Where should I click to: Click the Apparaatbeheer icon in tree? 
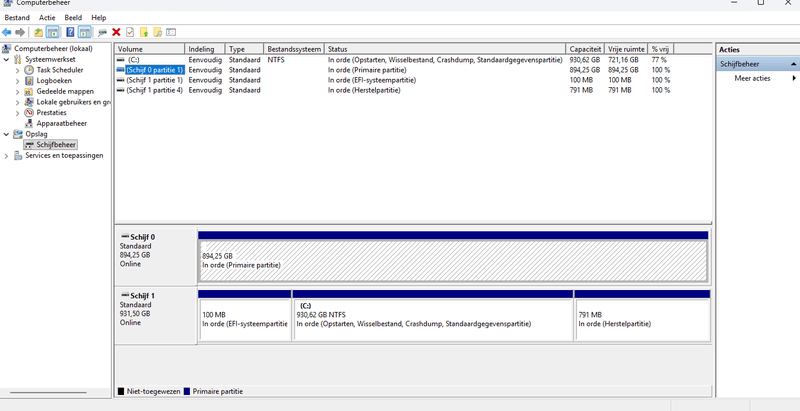(x=30, y=123)
